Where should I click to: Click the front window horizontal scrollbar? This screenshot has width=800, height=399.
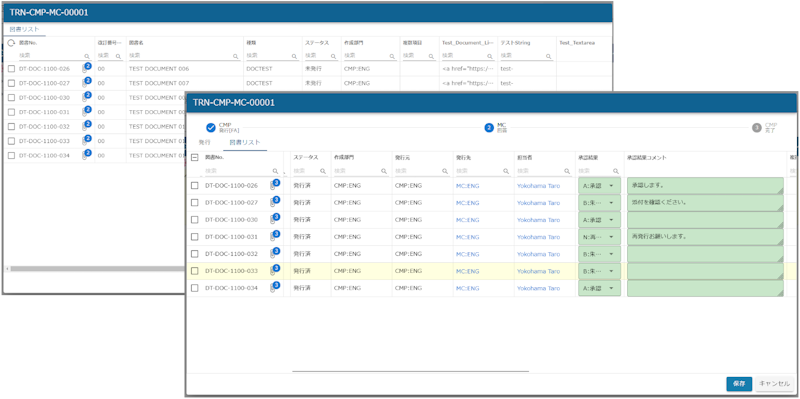point(411,371)
